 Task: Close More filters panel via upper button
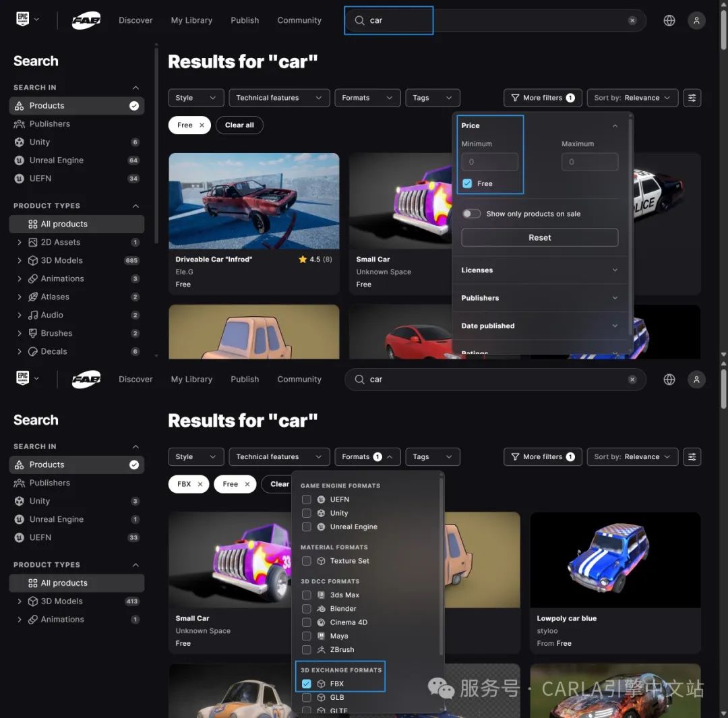[x=542, y=98]
